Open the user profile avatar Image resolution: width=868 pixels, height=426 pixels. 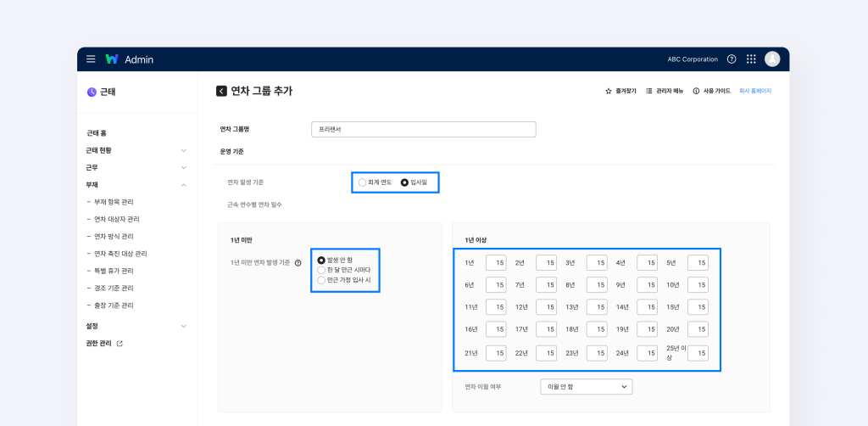point(772,59)
